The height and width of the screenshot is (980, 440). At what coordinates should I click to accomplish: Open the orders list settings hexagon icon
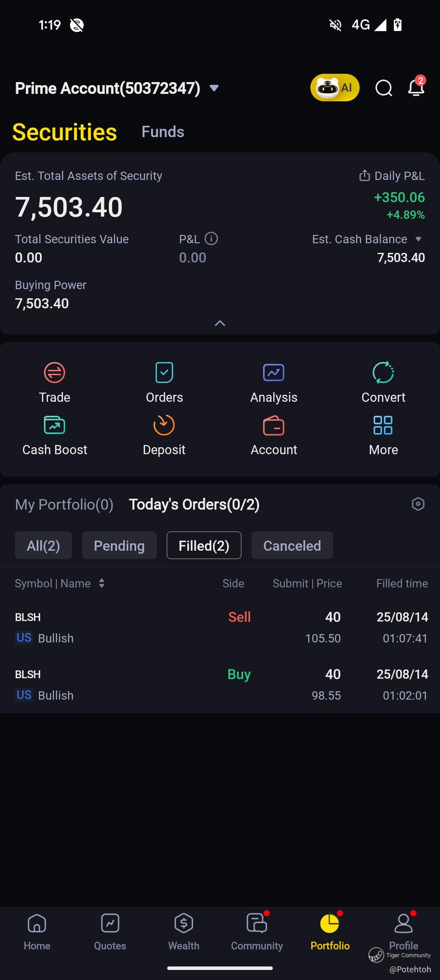[x=418, y=504]
